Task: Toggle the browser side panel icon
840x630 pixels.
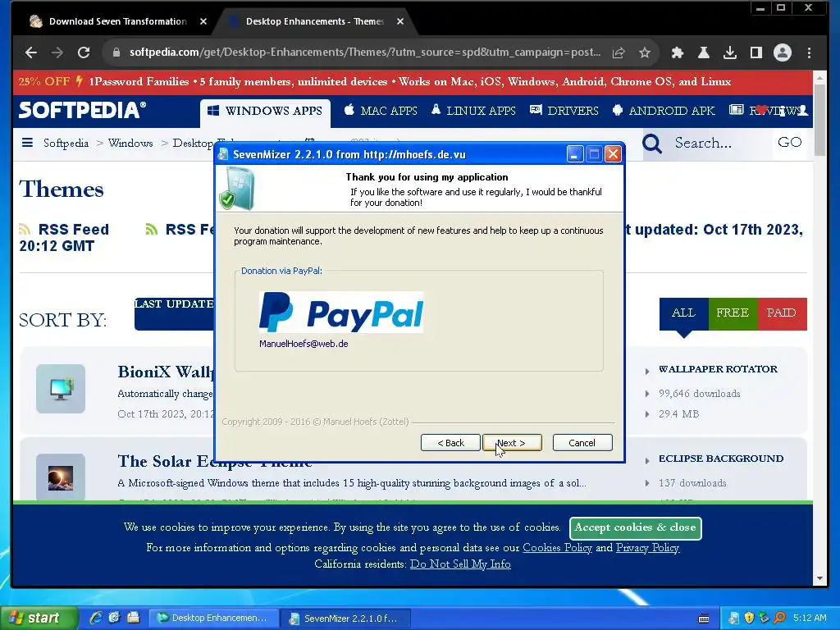Action: pos(756,52)
